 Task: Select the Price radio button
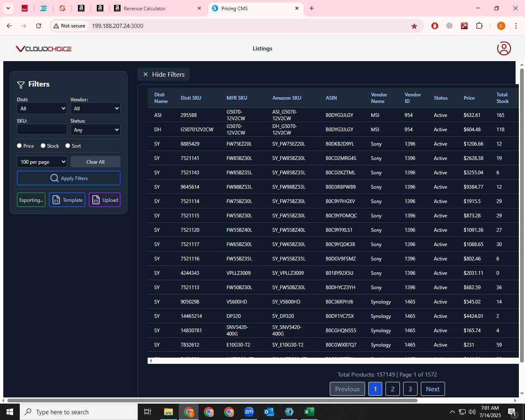pyautogui.click(x=19, y=146)
